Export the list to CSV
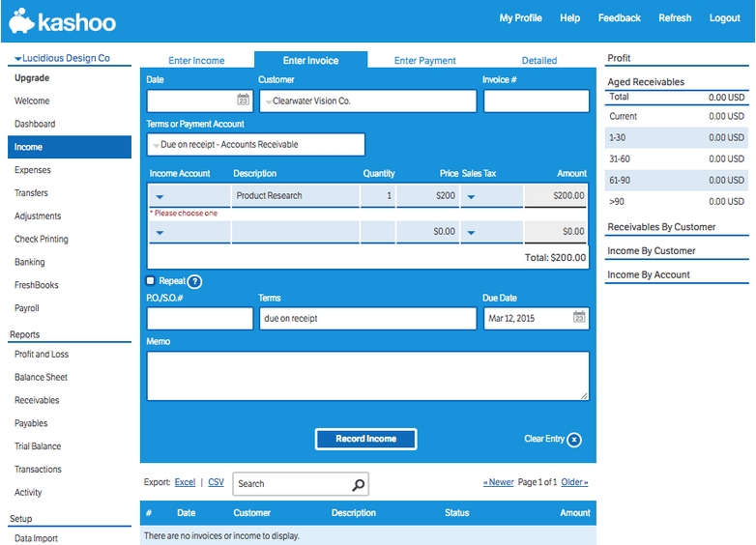Viewport: 756px width, 545px height. (x=216, y=482)
